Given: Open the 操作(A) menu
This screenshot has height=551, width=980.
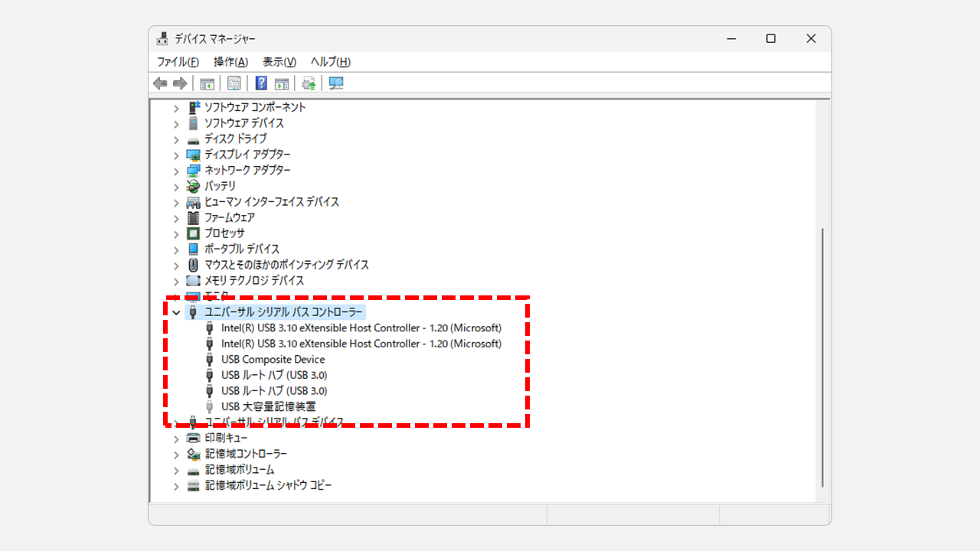Looking at the screenshot, I should point(230,62).
